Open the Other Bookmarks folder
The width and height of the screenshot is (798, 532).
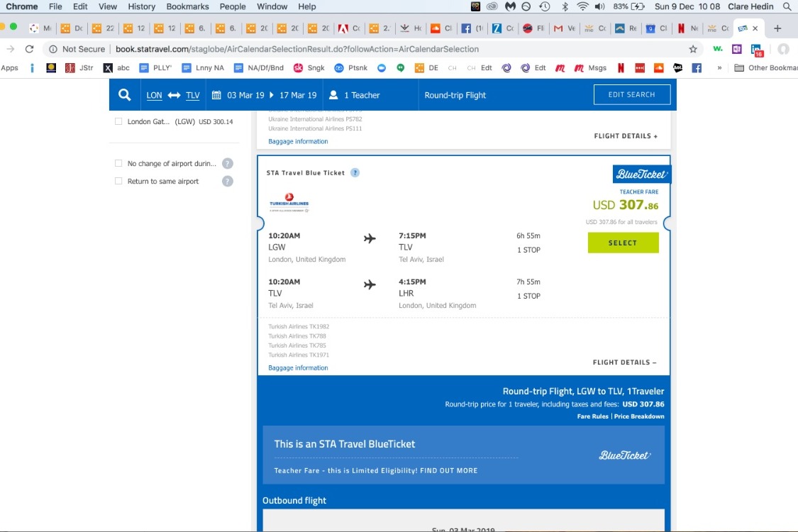tap(766, 67)
